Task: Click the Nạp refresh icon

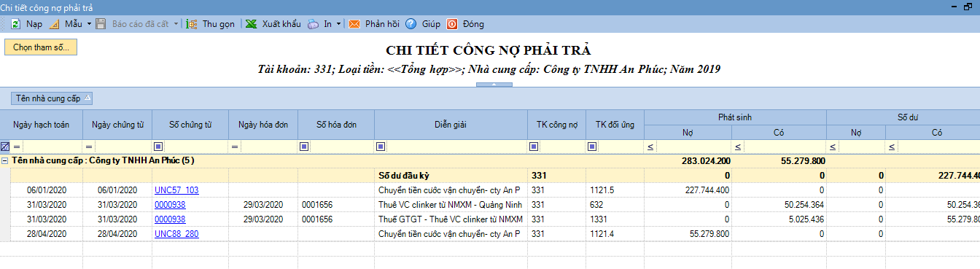Action: click(x=15, y=24)
